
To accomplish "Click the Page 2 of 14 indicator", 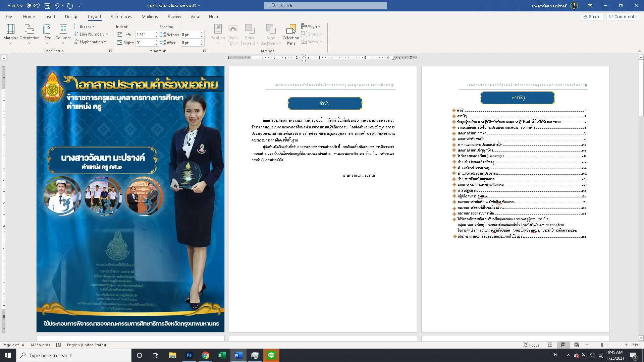I will (x=13, y=345).
